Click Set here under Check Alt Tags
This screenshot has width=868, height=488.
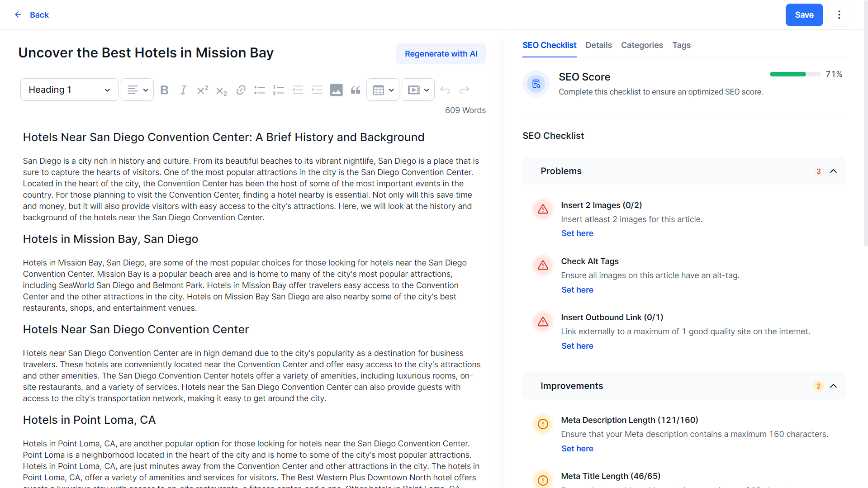click(577, 290)
